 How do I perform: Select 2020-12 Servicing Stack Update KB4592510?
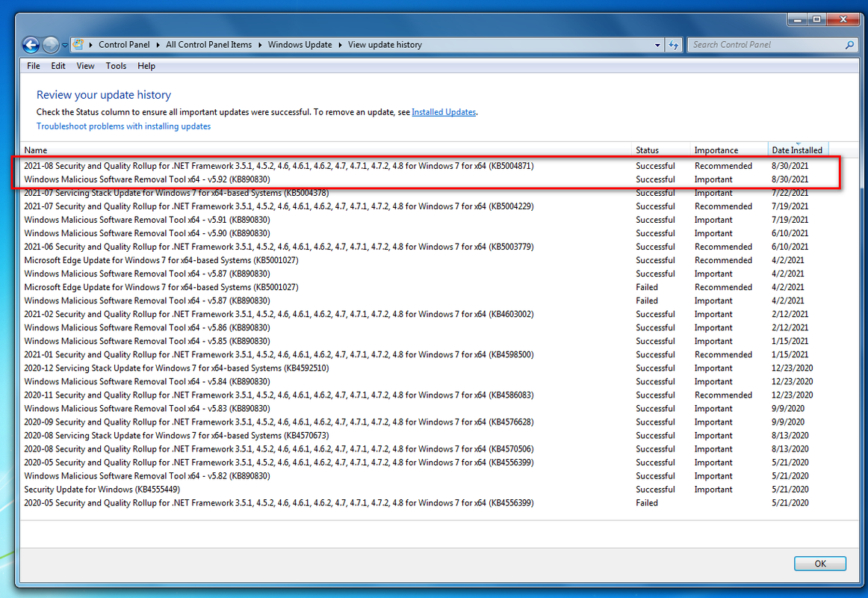pyautogui.click(x=425, y=368)
